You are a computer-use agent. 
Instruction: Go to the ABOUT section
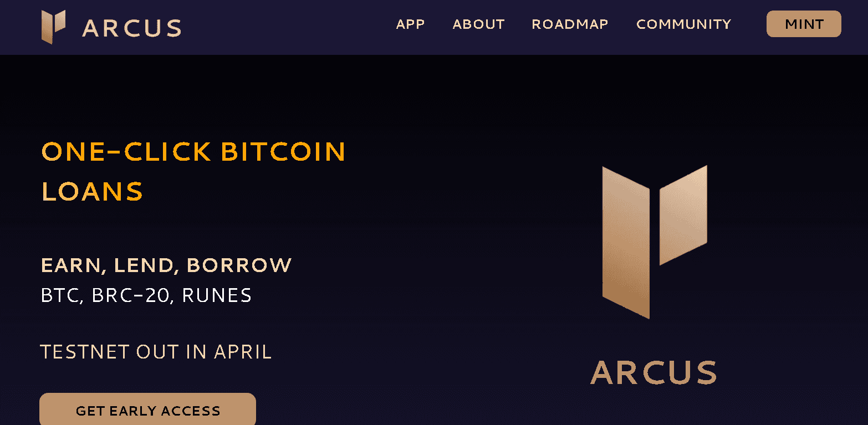pyautogui.click(x=478, y=24)
